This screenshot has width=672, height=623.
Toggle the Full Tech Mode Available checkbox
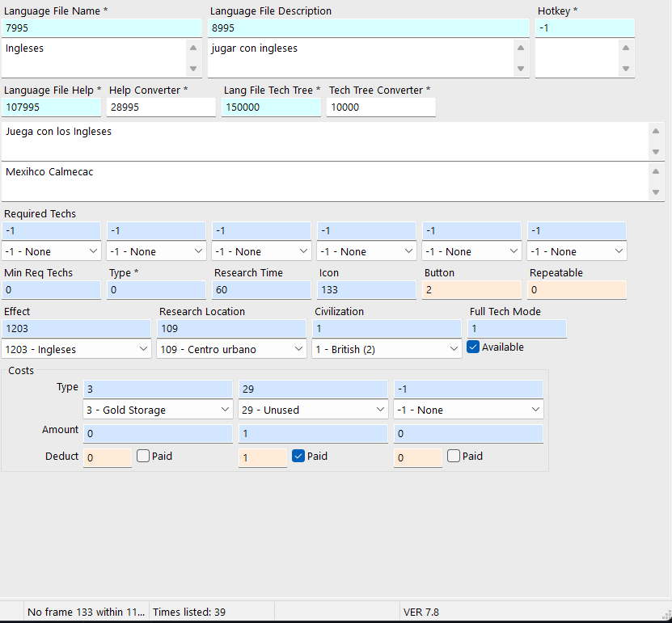[x=474, y=347]
